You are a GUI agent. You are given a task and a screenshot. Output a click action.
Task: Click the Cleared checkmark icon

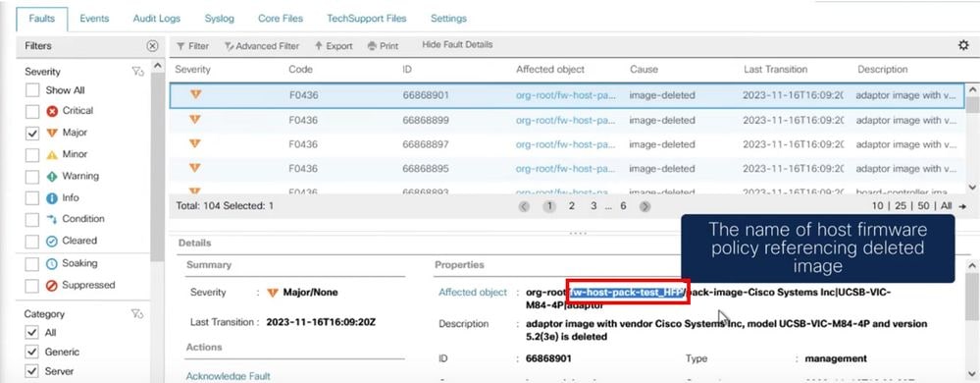pos(52,241)
